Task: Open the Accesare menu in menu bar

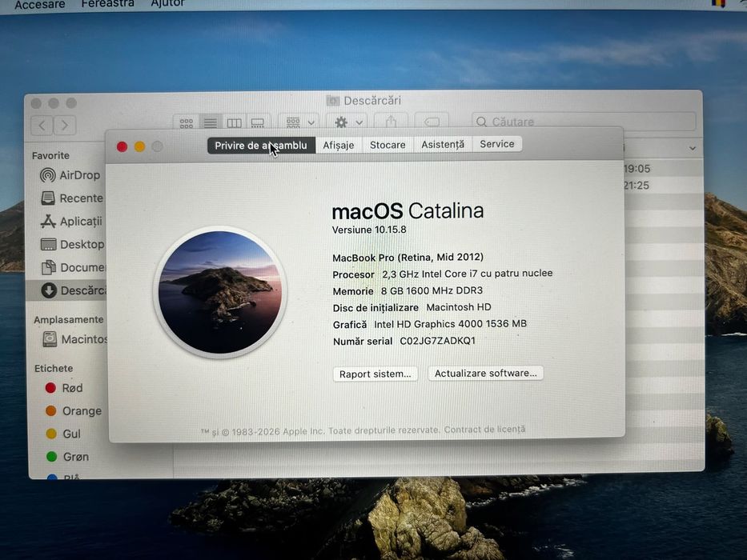Action: tap(40, 5)
